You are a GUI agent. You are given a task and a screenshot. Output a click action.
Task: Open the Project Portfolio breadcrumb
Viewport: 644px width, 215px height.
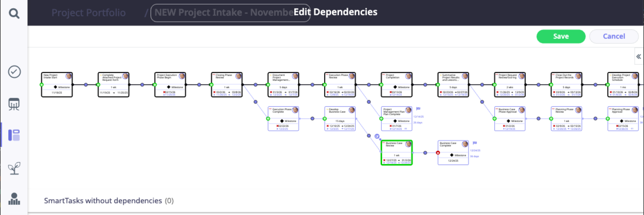click(x=89, y=12)
